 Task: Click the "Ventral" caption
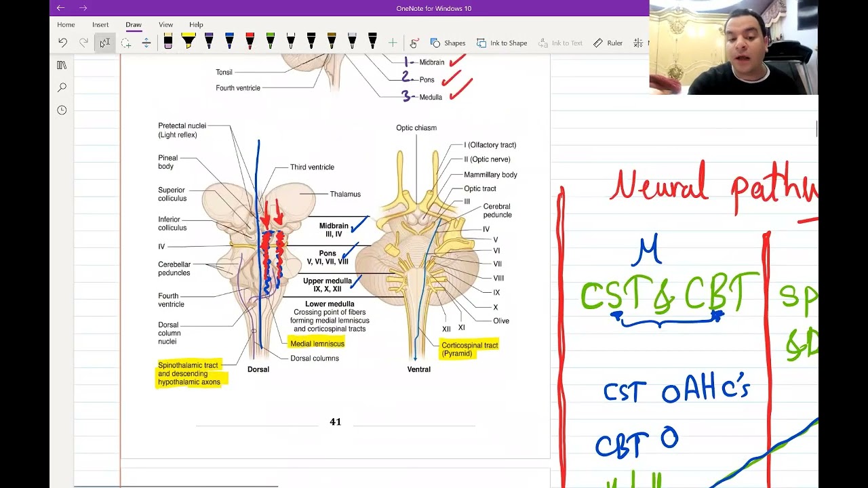coord(419,369)
